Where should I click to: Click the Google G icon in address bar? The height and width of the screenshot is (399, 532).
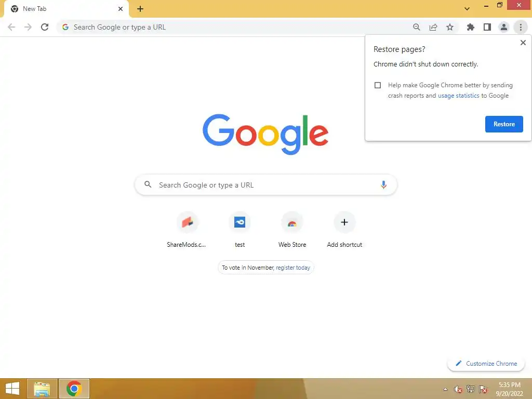(x=65, y=27)
